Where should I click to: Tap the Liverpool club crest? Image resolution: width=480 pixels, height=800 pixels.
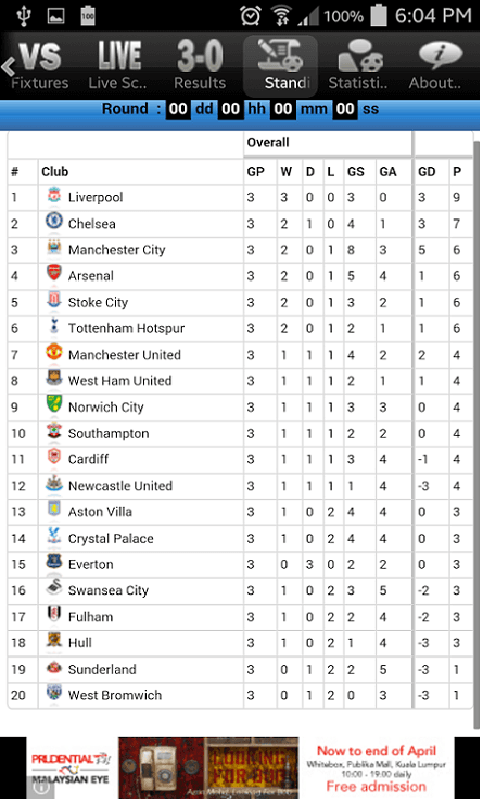(54, 195)
